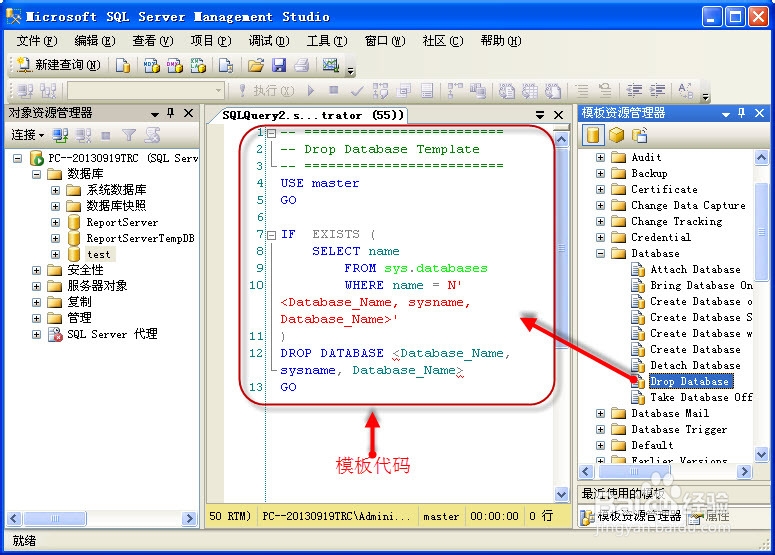Click the Activity Monitor icon
775x555 pixels.
point(331,65)
